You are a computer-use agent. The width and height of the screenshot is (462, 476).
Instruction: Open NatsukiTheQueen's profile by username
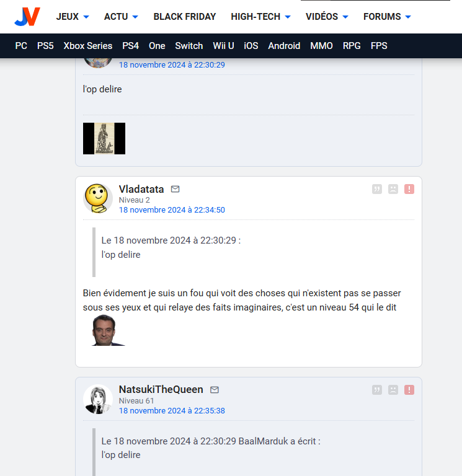161,389
